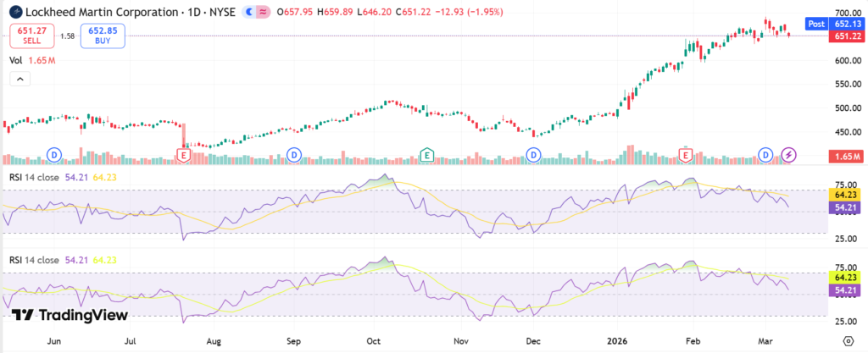Open the dividend marker in early June

tap(54, 155)
